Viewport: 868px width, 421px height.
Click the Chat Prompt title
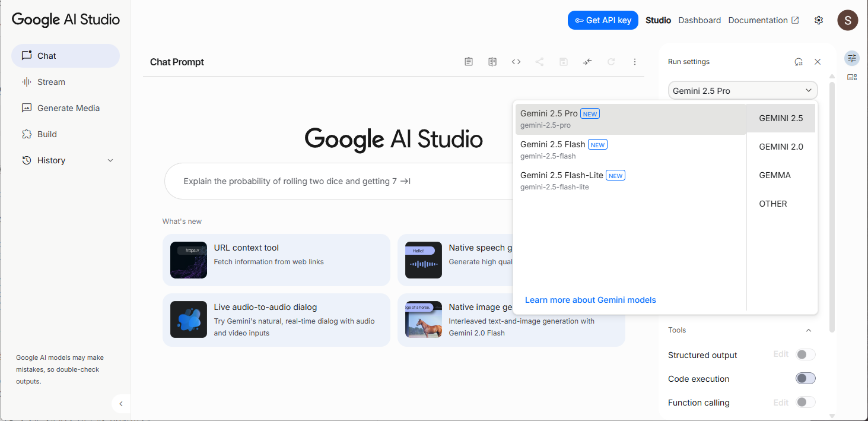(177, 62)
